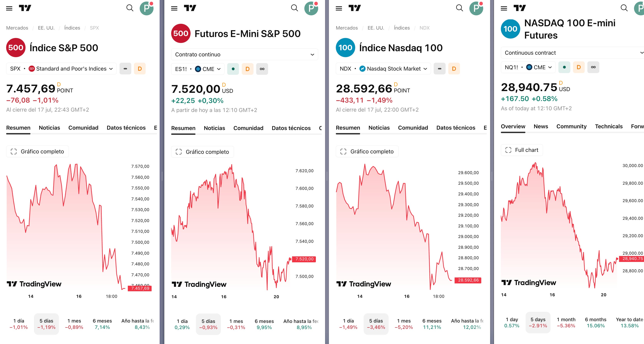Select 6 months range on NASDAQ futures chart
644x344 pixels.
[x=595, y=323]
